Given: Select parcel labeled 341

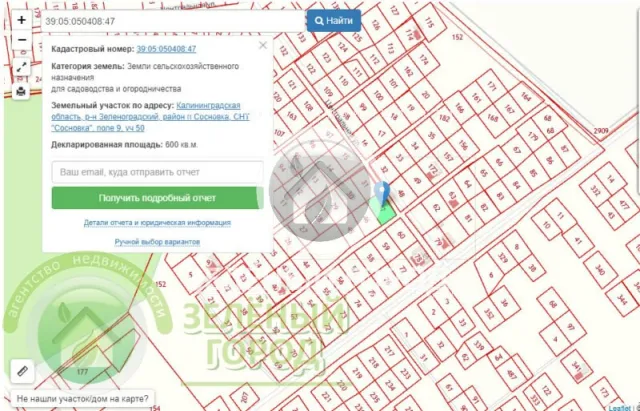Looking at the screenshot, I should (576, 366).
